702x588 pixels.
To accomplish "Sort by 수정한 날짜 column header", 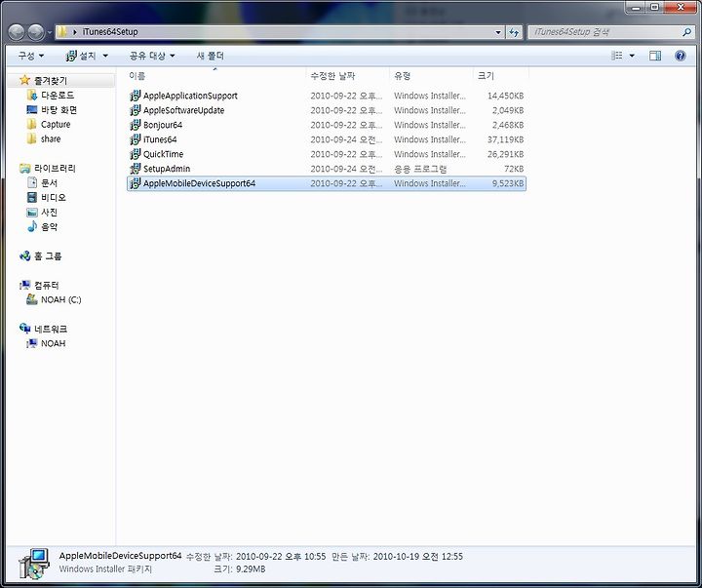I will (347, 76).
